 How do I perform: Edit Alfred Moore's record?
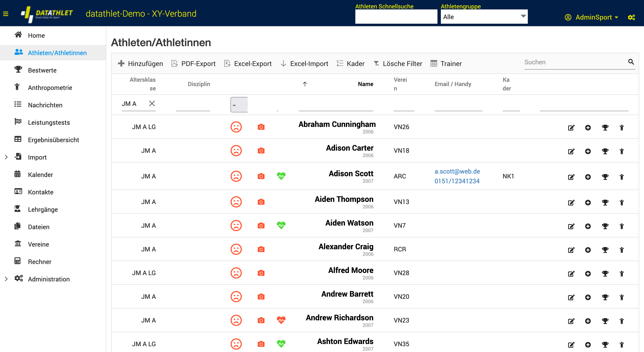[571, 273]
